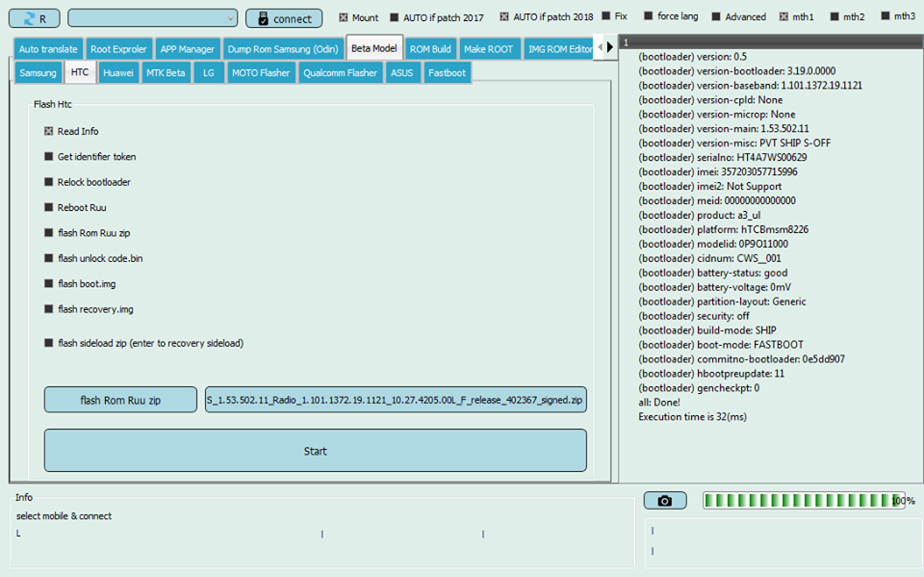Open the Qualcomm Flasher sub-tab
The height and width of the screenshot is (577, 924).
point(340,72)
